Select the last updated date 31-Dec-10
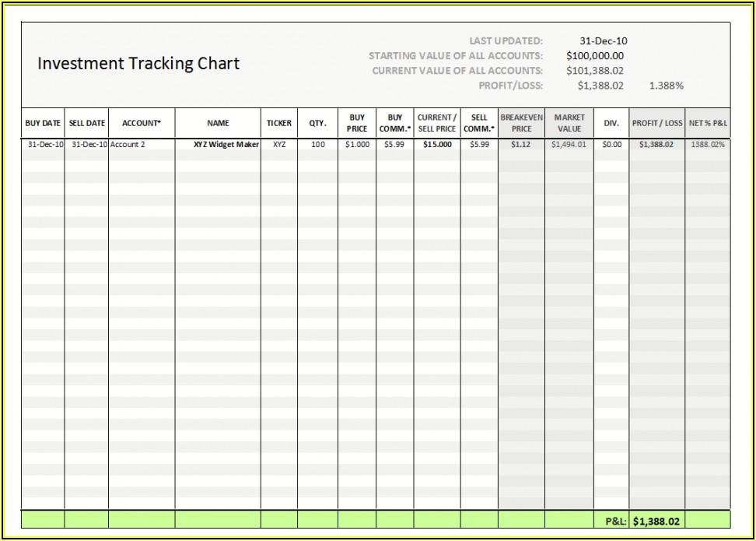Image resolution: width=756 pixels, height=541 pixels. tap(604, 41)
